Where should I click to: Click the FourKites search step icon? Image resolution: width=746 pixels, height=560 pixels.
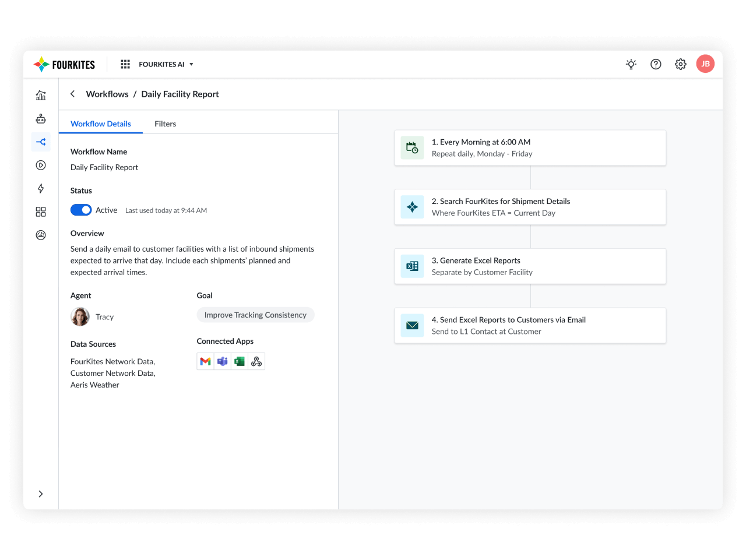(x=412, y=207)
